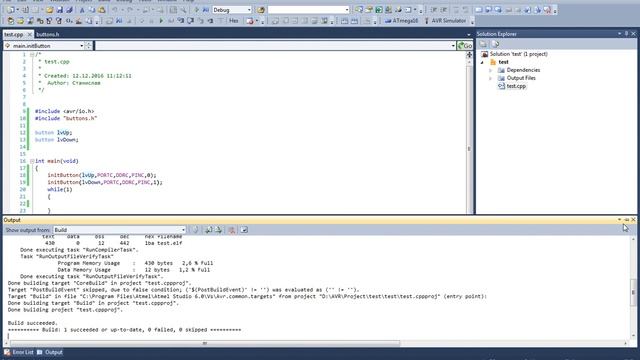The width and height of the screenshot is (640, 360).
Task: Click the editor vertical scrollbar thumb
Action: click(469, 149)
